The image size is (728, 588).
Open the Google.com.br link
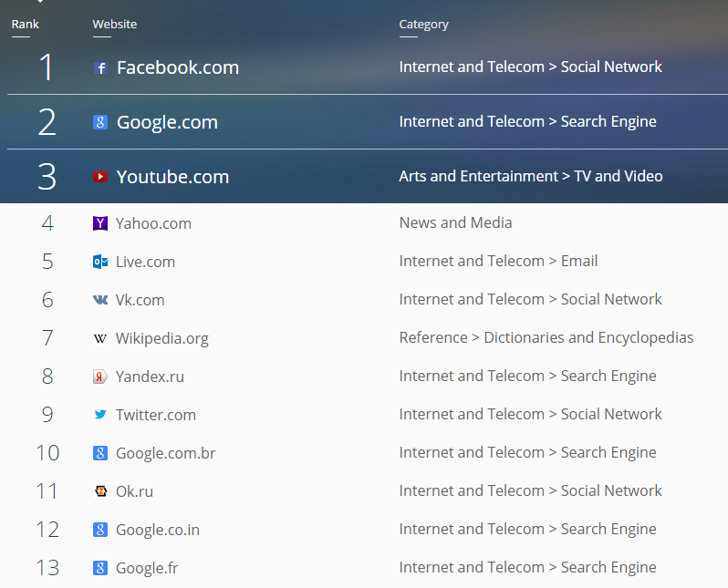pyautogui.click(x=166, y=453)
